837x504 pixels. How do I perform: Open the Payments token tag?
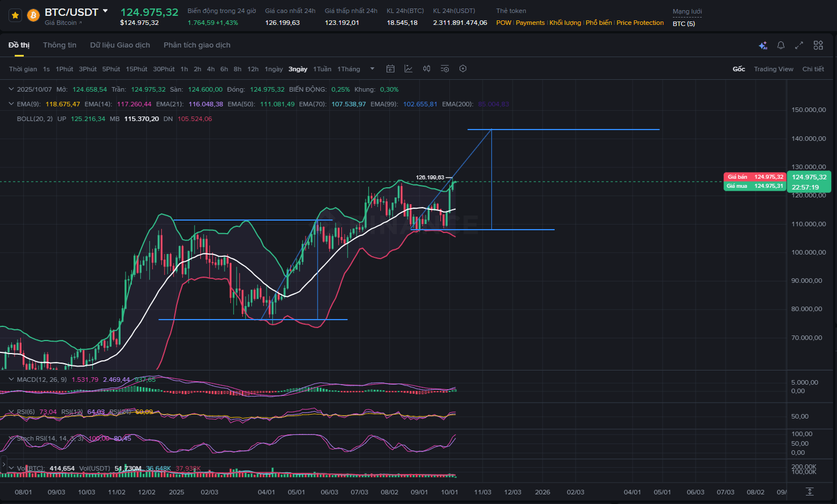[530, 23]
